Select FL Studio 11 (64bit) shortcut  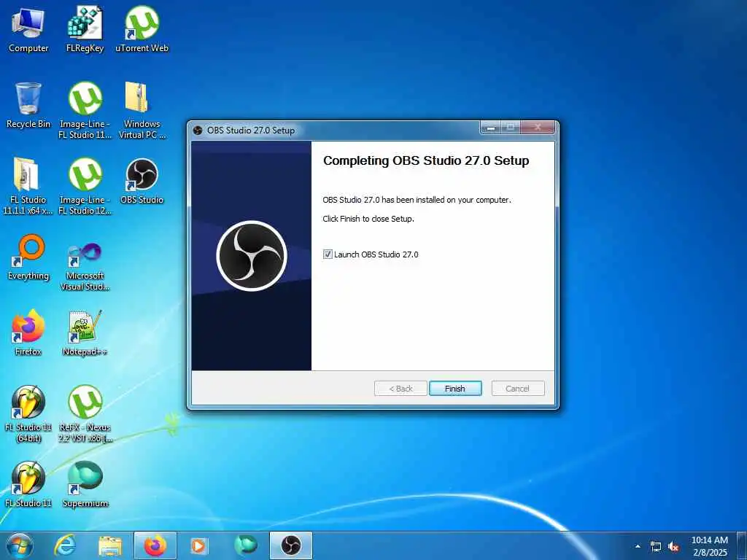click(28, 414)
